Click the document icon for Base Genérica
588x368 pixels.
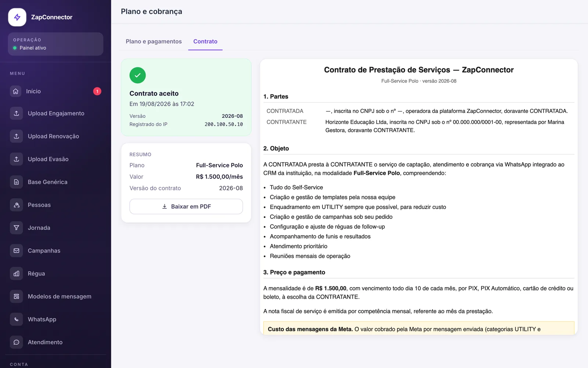pyautogui.click(x=17, y=182)
